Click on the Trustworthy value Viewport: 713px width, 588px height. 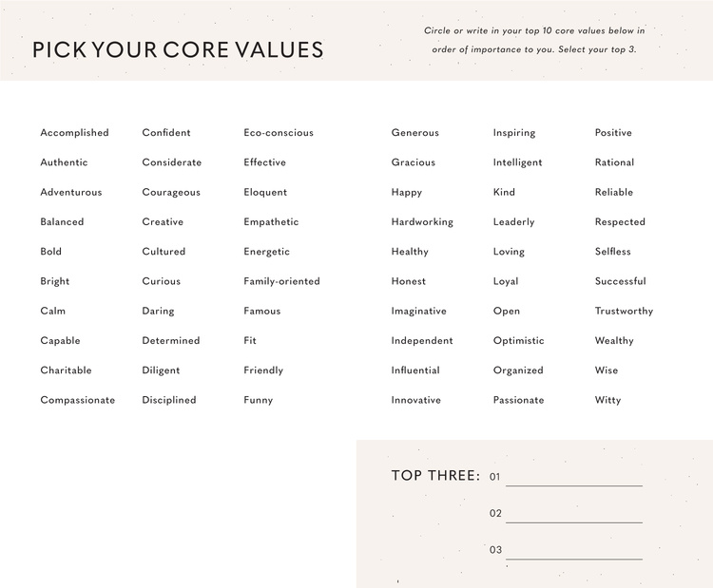(624, 312)
